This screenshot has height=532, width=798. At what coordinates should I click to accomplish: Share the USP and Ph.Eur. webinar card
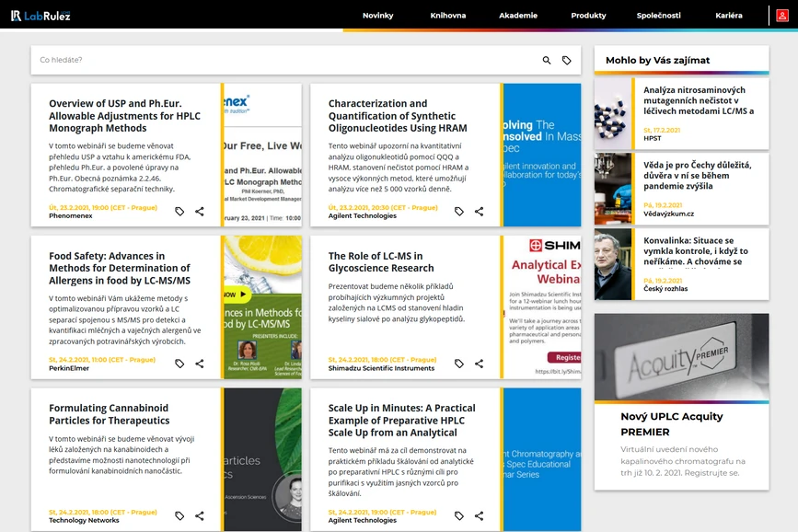[200, 212]
